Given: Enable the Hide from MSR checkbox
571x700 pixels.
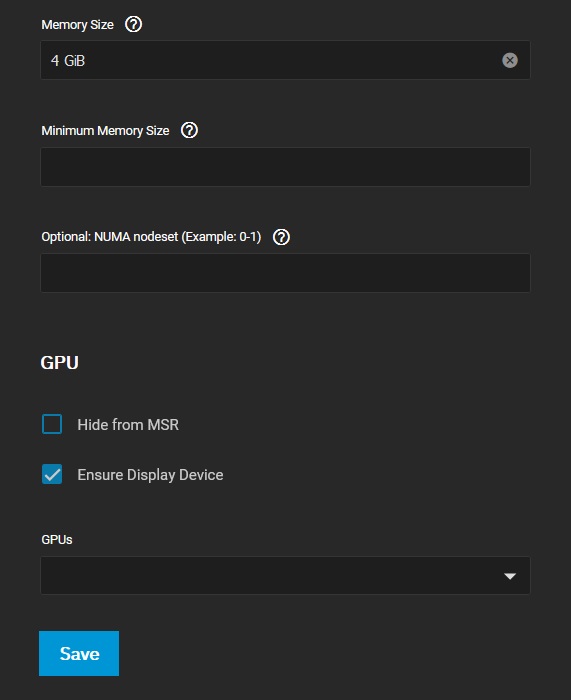Looking at the screenshot, I should (x=52, y=424).
